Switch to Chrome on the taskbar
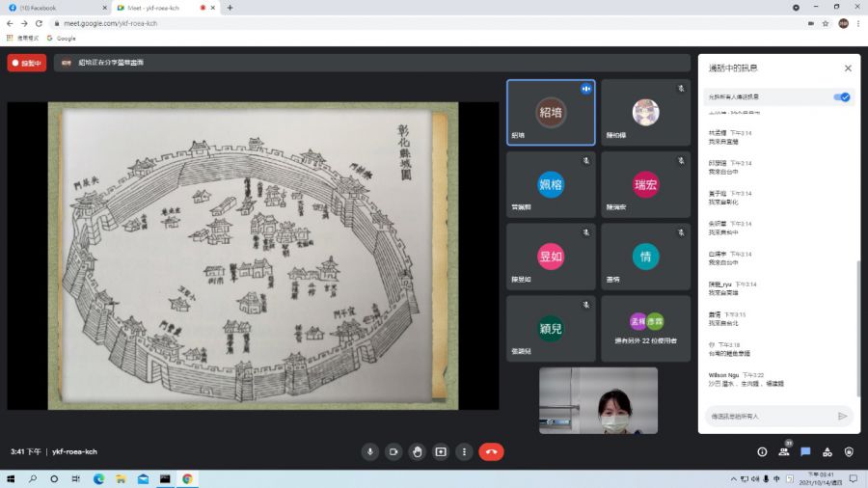Screen dimensions: 868x488 [x=187, y=478]
